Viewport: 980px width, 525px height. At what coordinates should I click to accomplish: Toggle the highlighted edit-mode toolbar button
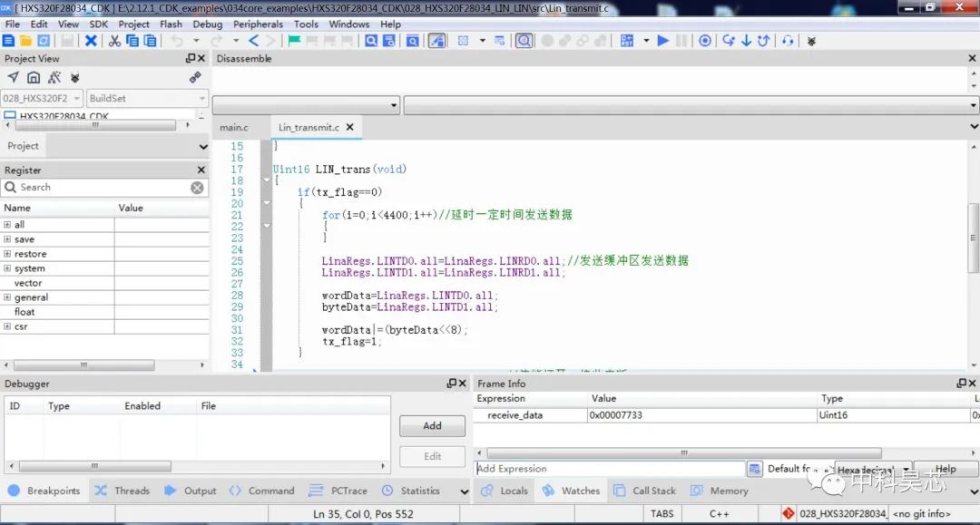(x=436, y=41)
